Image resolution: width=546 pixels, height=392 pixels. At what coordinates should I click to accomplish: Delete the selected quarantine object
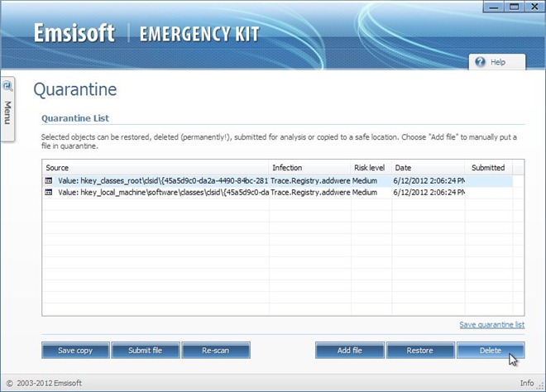[x=491, y=350]
